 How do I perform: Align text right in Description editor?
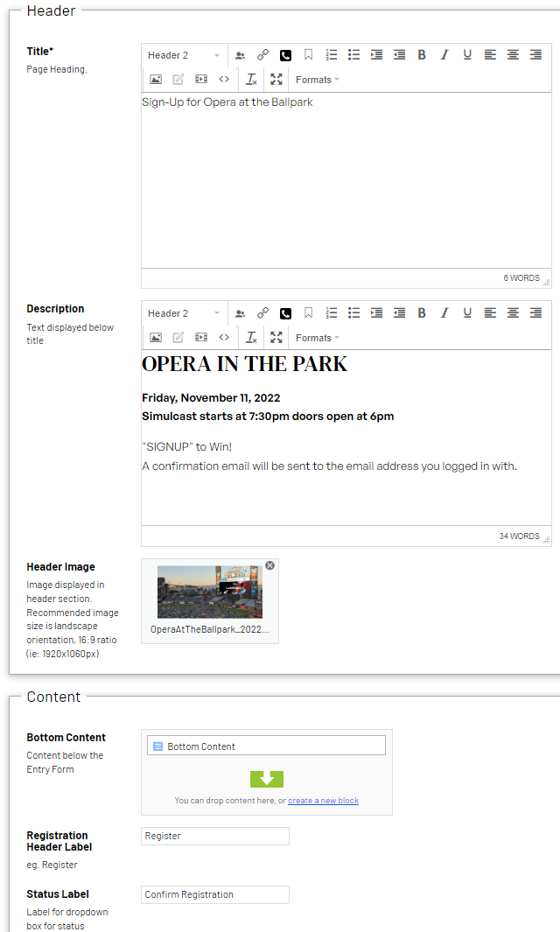pyautogui.click(x=536, y=313)
